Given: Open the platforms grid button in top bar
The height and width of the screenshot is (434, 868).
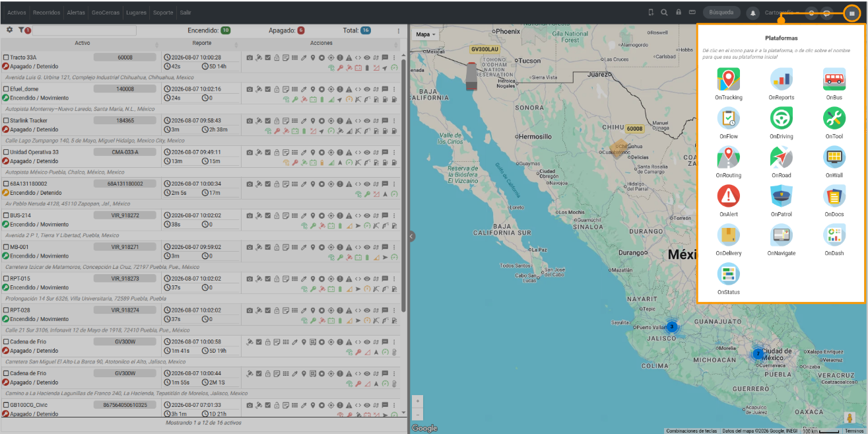Looking at the screenshot, I should tap(851, 13).
